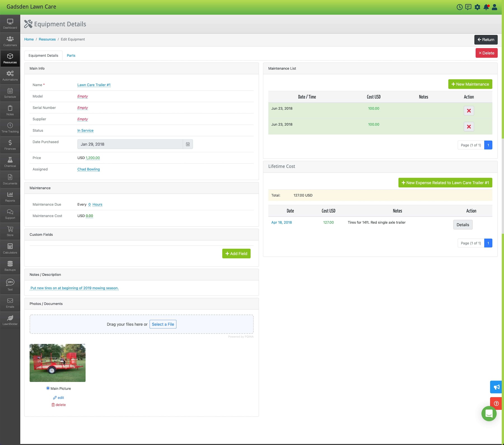Open the Chad Bowling assigned user link

point(88,169)
